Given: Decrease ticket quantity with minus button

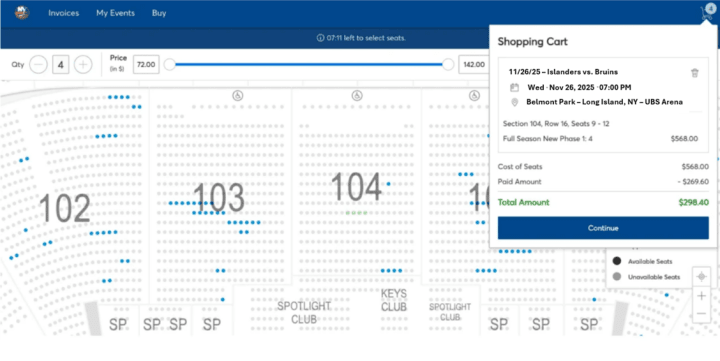Looking at the screenshot, I should 39,65.
